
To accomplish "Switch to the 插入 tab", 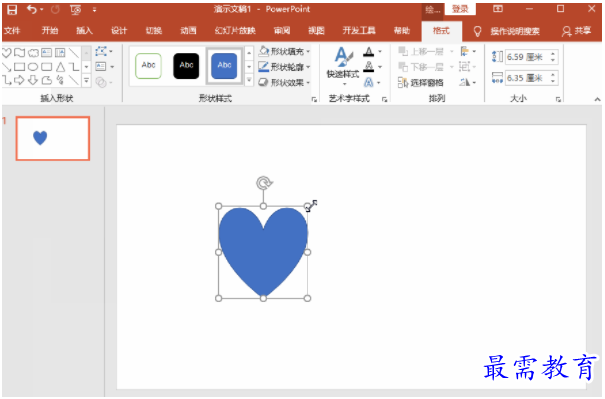I will click(84, 30).
